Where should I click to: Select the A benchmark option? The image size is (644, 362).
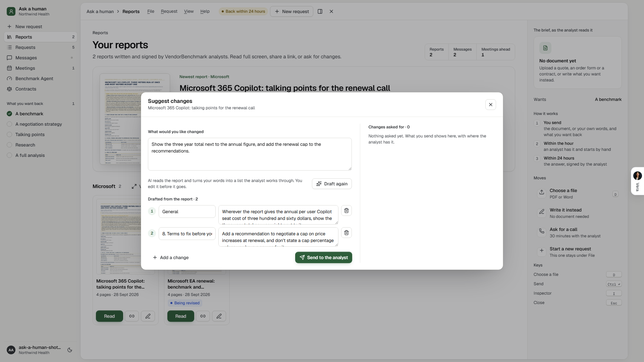(41, 114)
